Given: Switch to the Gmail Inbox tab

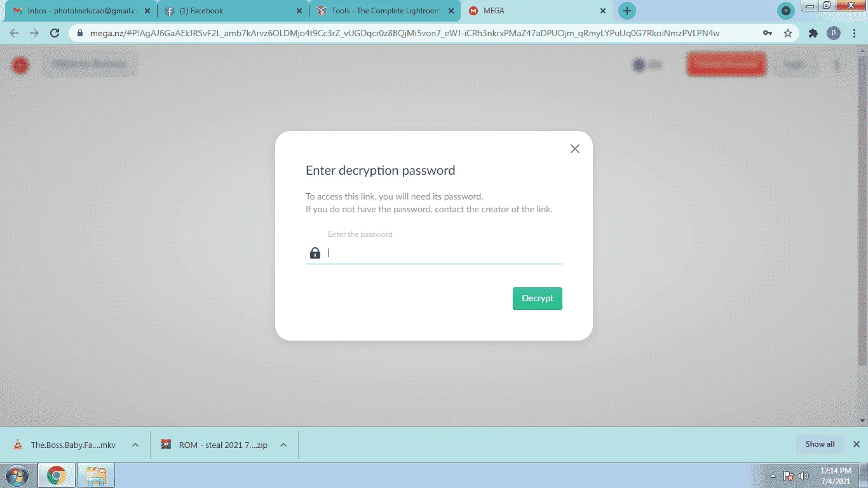Looking at the screenshot, I should tap(74, 11).
